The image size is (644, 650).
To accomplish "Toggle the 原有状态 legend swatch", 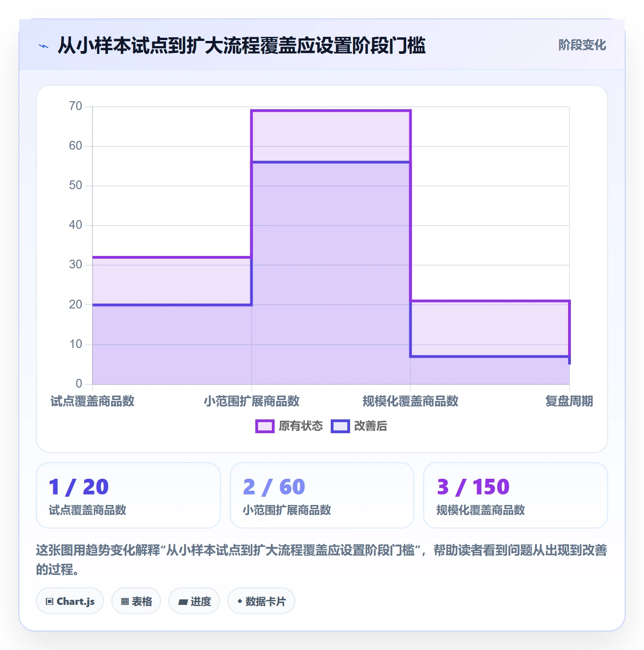I will 265,426.
